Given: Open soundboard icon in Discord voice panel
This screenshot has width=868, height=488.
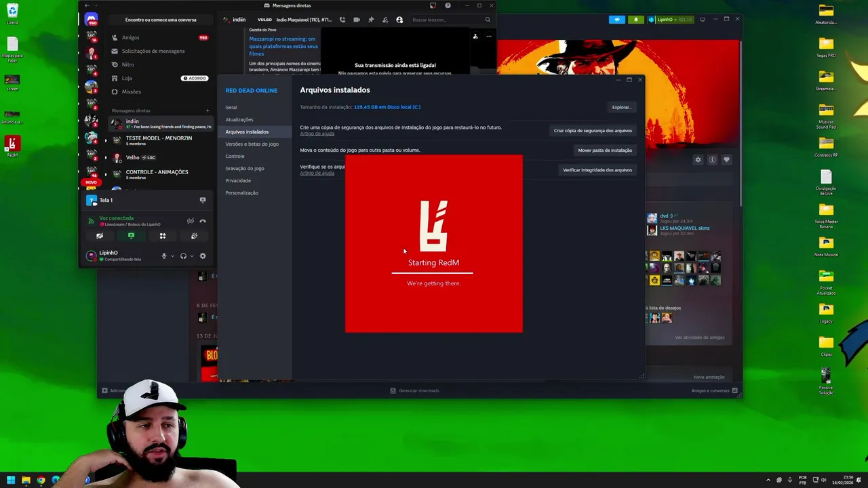Looking at the screenshot, I should coord(194,236).
